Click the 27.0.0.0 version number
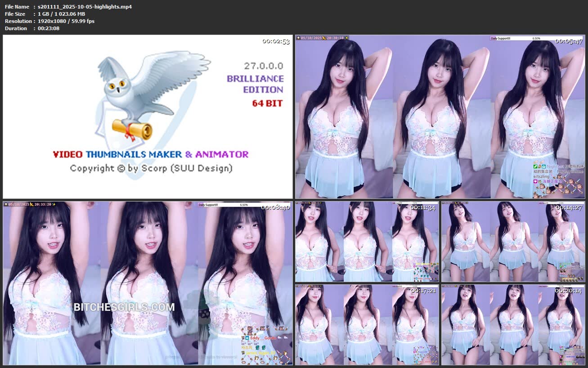 (264, 66)
